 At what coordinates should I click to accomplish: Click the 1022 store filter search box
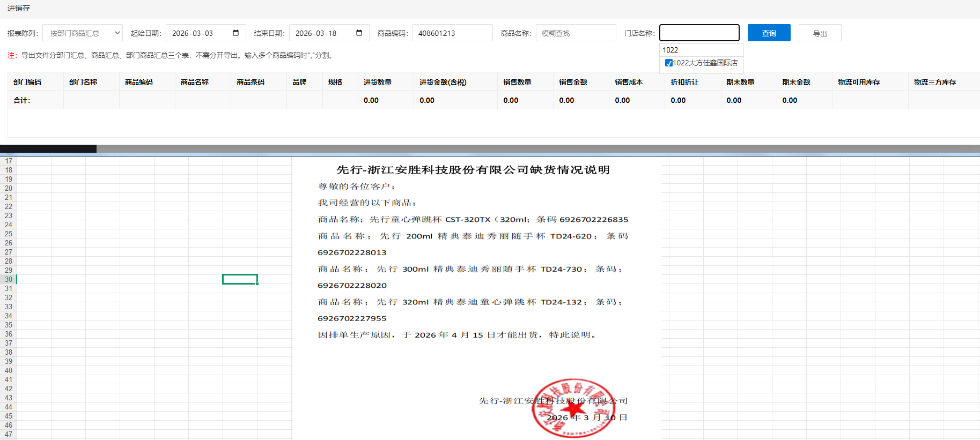[701, 50]
